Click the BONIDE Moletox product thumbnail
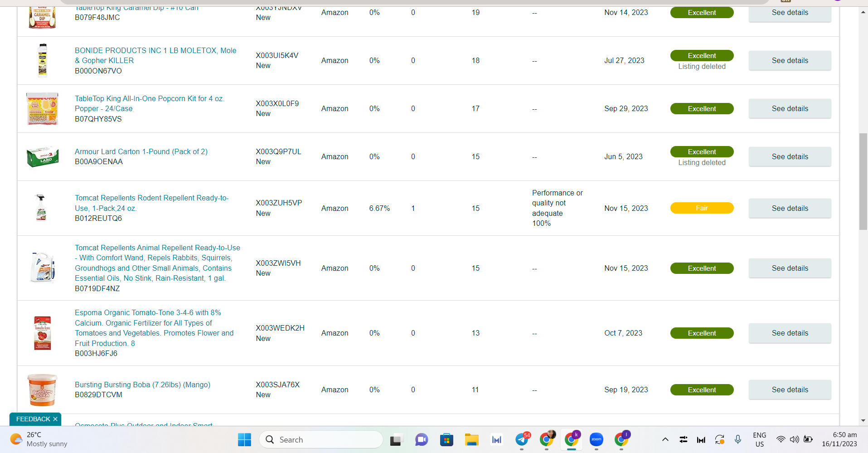The width and height of the screenshot is (868, 453). (43, 60)
